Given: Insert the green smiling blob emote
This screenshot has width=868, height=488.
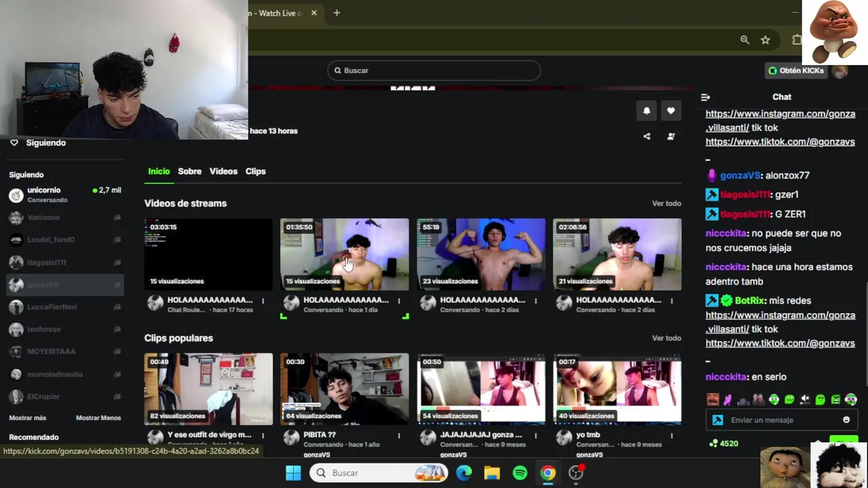Looking at the screenshot, I should pyautogui.click(x=789, y=400).
